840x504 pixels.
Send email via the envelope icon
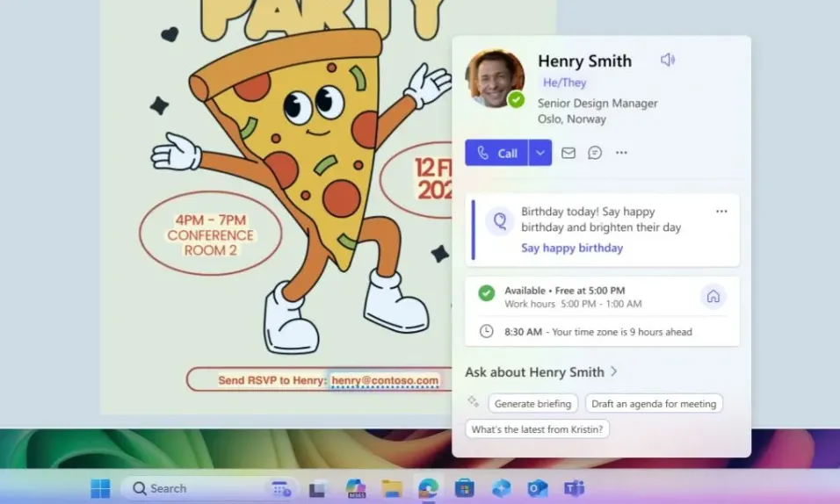click(568, 153)
